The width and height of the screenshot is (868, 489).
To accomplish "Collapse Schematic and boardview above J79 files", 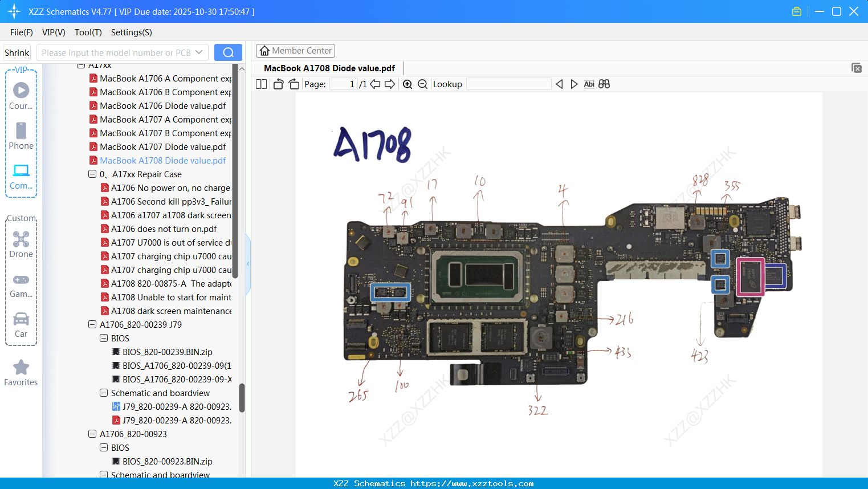I will coord(104,393).
